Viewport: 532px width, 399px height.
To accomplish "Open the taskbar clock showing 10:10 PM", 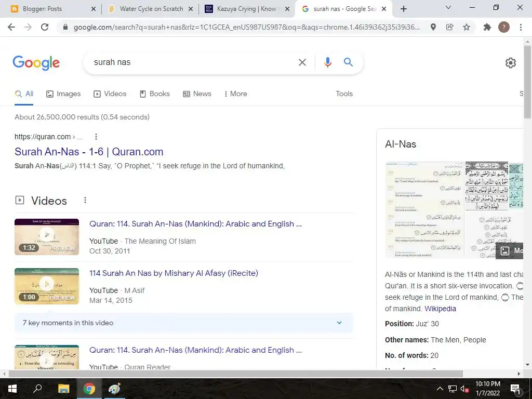I will pyautogui.click(x=487, y=389).
